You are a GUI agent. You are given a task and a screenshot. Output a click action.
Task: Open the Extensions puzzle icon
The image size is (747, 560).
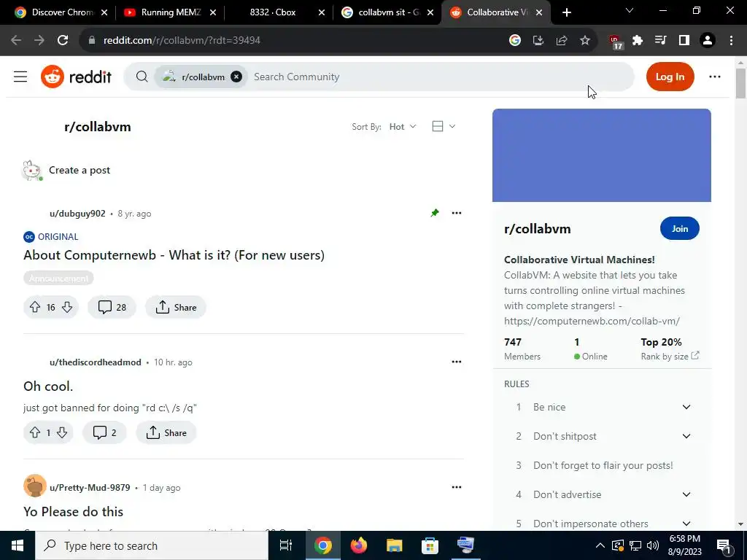638,41
